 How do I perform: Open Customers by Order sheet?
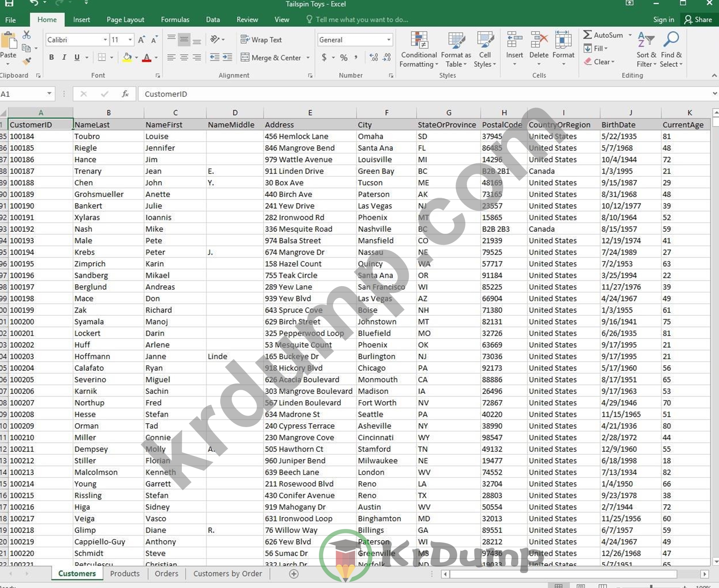(x=227, y=573)
